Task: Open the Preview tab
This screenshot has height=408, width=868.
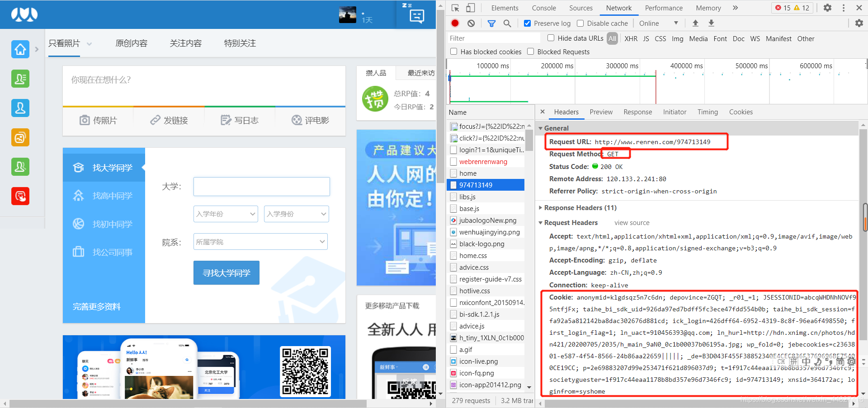Action: coord(601,112)
